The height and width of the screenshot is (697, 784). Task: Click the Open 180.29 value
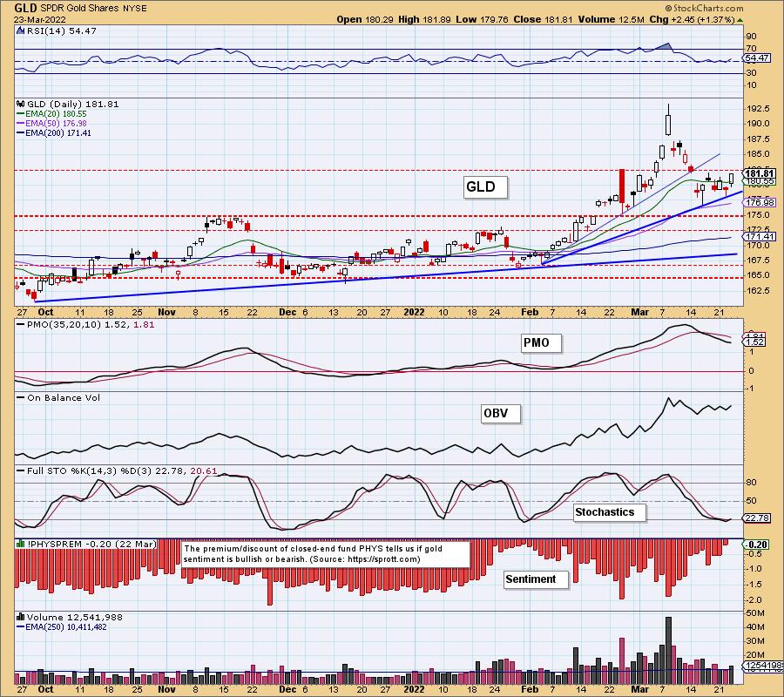(366, 19)
